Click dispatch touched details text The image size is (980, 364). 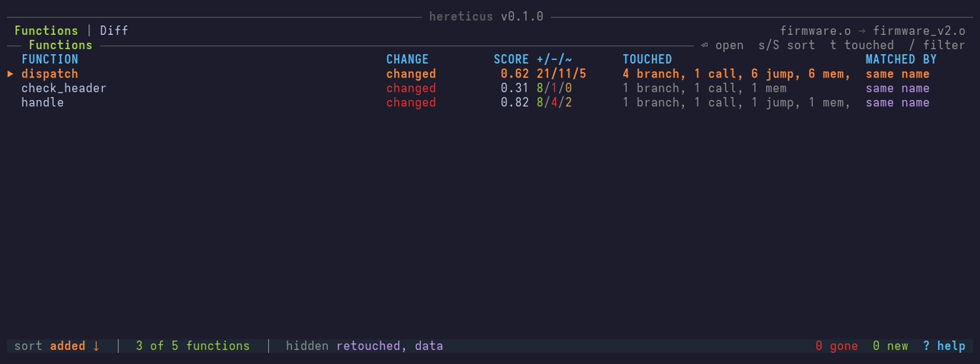coord(736,73)
